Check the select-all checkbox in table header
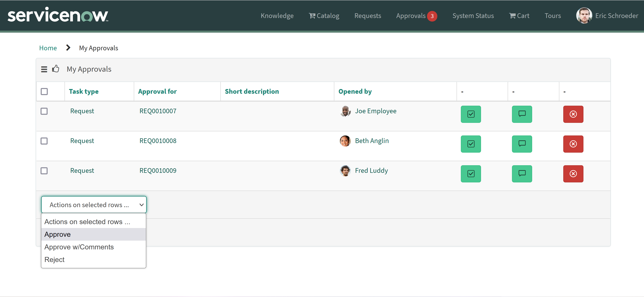This screenshot has height=297, width=644. click(x=44, y=92)
